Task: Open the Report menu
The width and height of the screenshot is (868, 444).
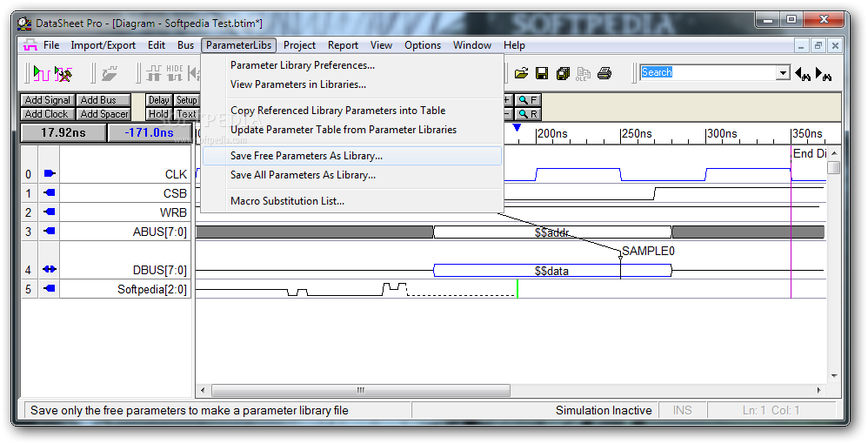Action: click(343, 45)
